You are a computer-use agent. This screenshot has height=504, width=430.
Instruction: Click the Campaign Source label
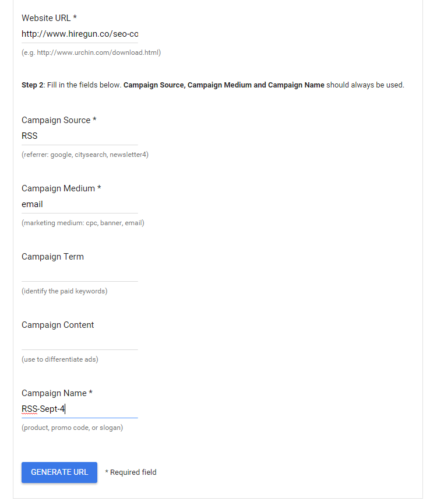click(x=59, y=120)
